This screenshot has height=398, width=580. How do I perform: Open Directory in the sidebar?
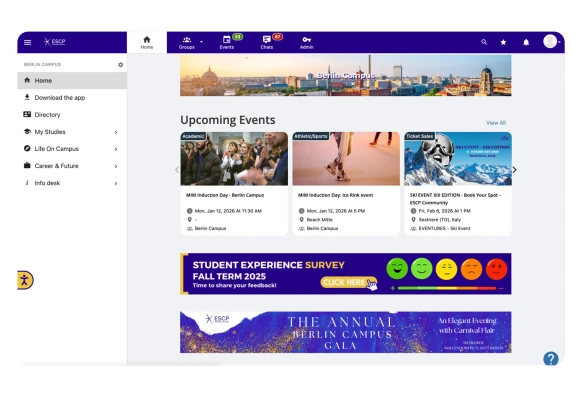pos(72,115)
